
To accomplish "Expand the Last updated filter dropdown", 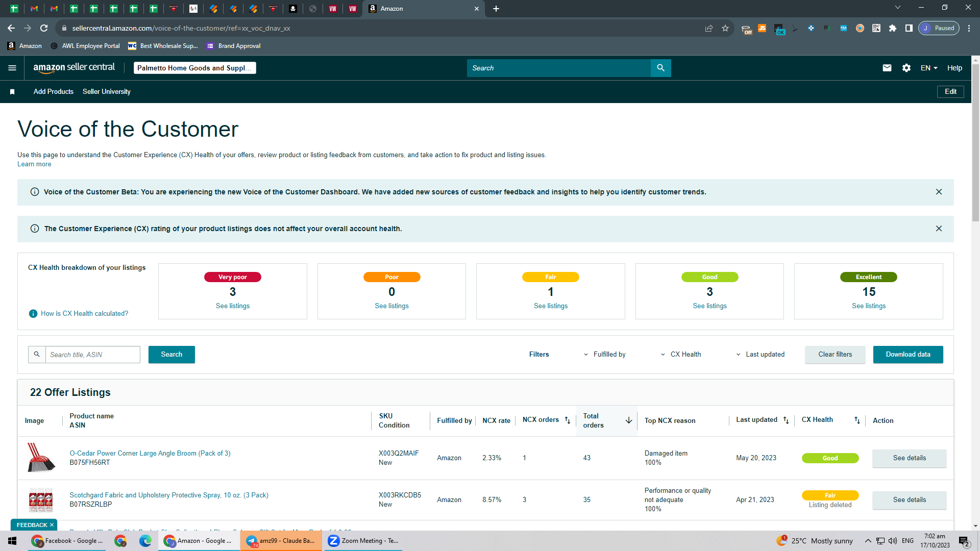I will pyautogui.click(x=761, y=355).
